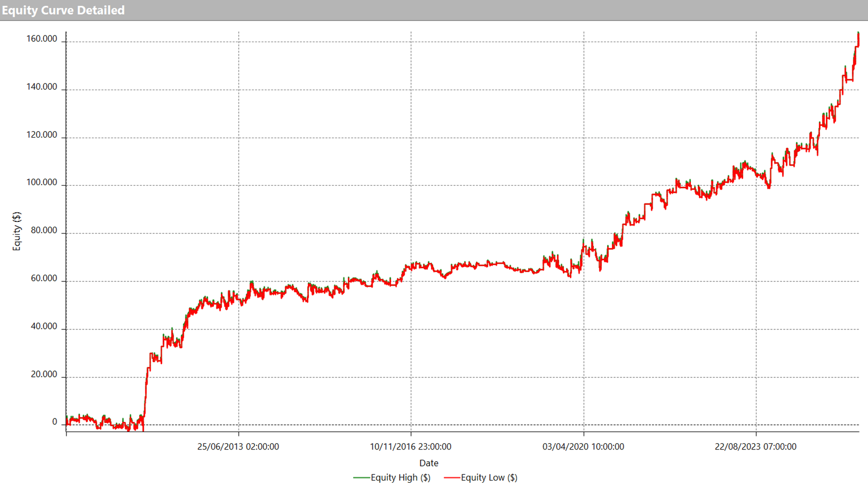Screen dimensions: 868x487
Task: Click the Equity Curve Detailed title bar
Action: [x=63, y=10]
